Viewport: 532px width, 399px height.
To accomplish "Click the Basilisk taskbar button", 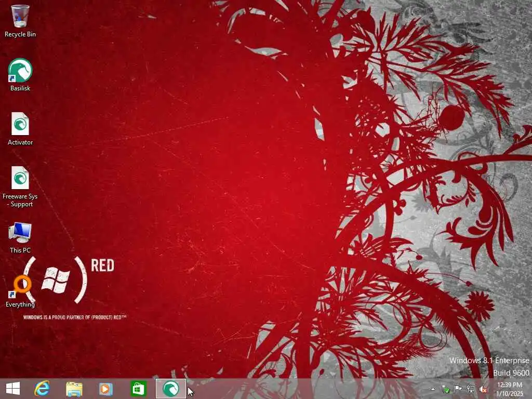I will point(170,389).
